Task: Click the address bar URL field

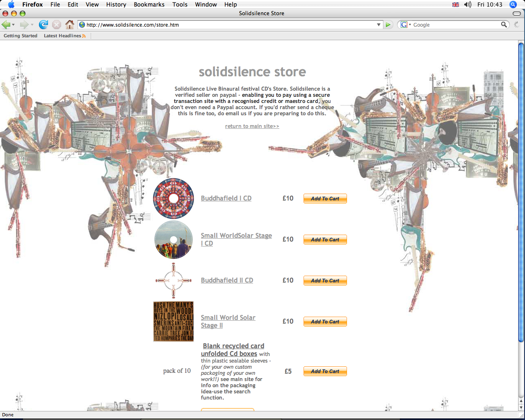Action: click(x=230, y=25)
